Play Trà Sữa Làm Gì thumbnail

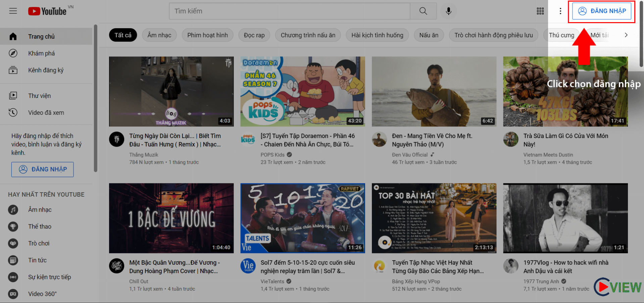565,92
